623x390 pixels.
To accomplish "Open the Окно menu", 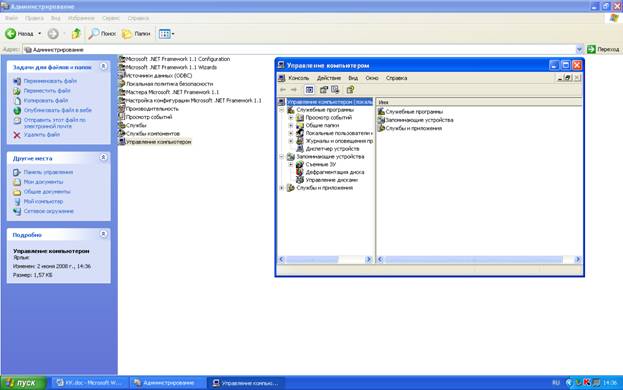I will coord(371,78).
